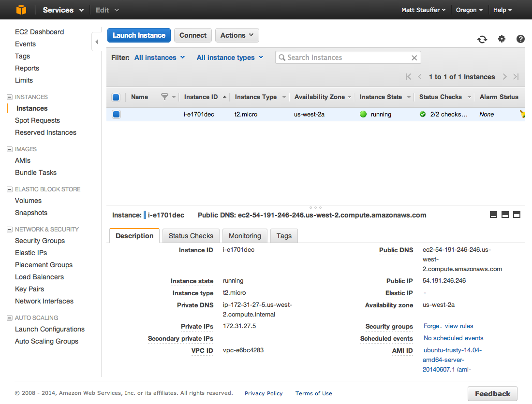Viewport: 532px width, 404px height.
Task: Go to the last page of instances
Action: (516, 77)
